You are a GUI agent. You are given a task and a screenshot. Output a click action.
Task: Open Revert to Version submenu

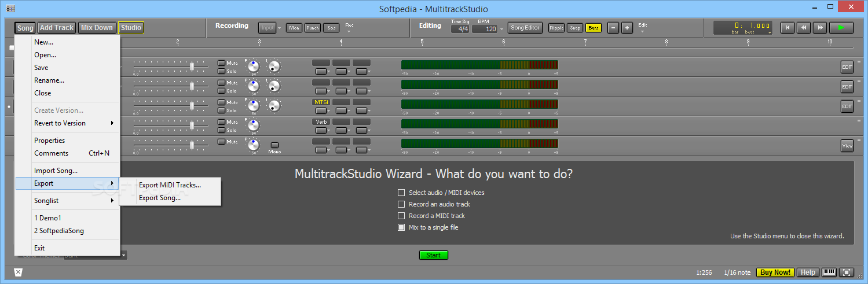coord(67,123)
